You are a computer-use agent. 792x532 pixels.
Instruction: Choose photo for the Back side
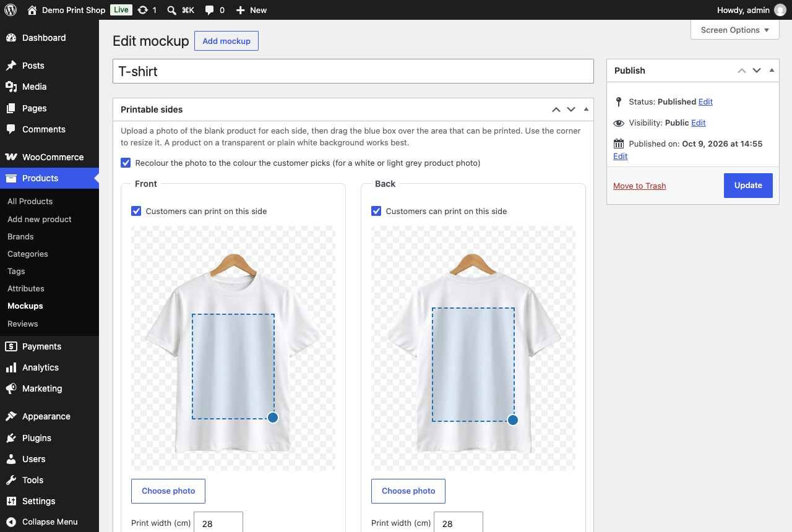coord(408,491)
